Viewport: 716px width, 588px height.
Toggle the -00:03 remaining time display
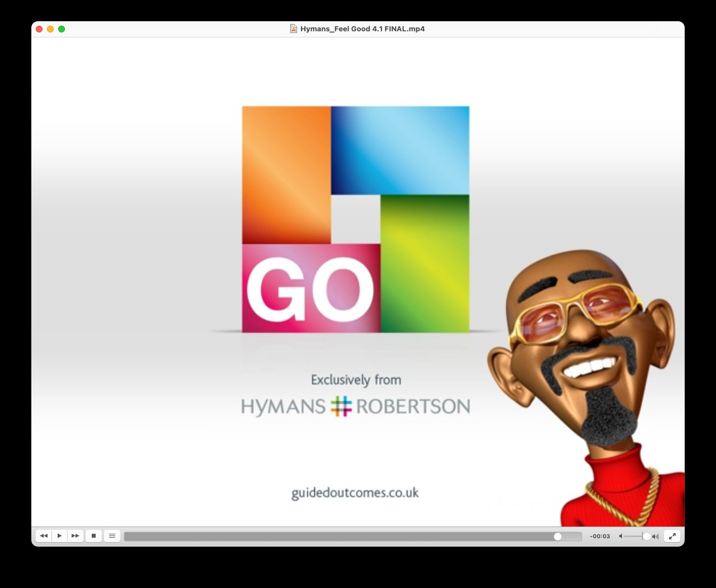tap(600, 537)
